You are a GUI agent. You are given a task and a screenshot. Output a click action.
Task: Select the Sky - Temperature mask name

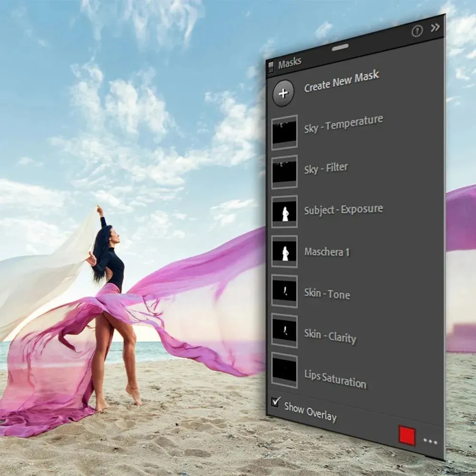(x=343, y=124)
